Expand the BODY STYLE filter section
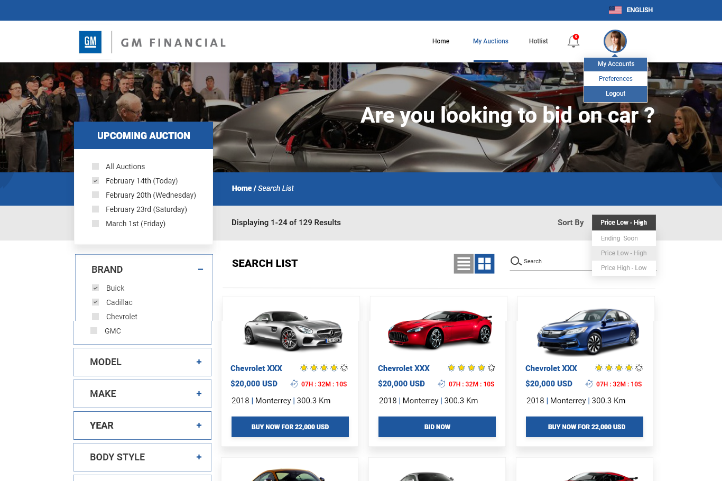 coord(199,457)
